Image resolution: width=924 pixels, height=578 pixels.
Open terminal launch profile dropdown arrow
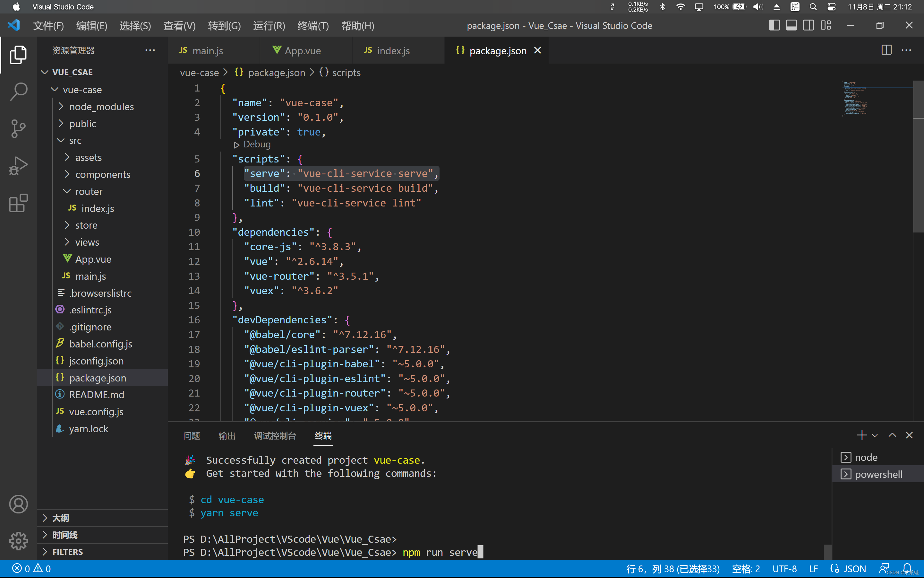tap(875, 435)
